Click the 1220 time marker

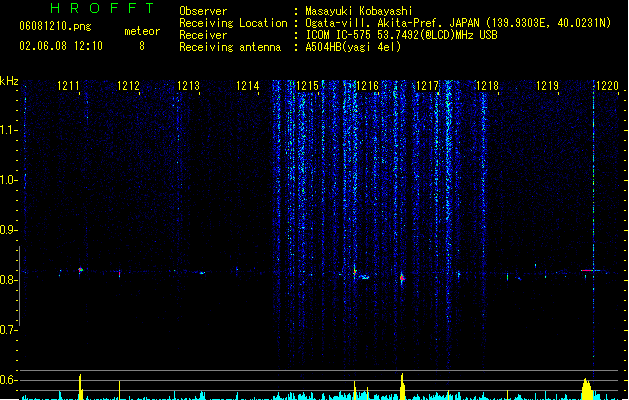click(x=607, y=86)
